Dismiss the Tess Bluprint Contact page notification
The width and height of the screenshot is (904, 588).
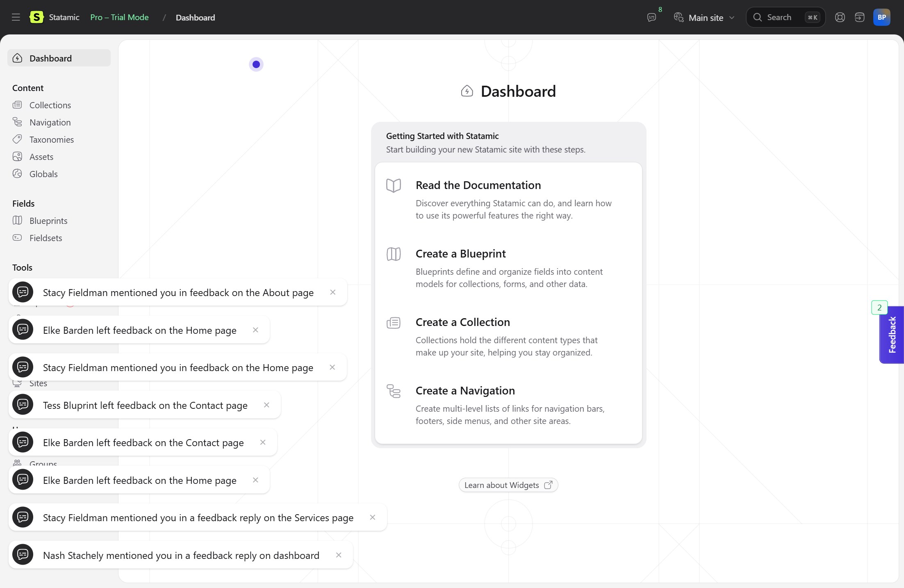click(x=266, y=405)
